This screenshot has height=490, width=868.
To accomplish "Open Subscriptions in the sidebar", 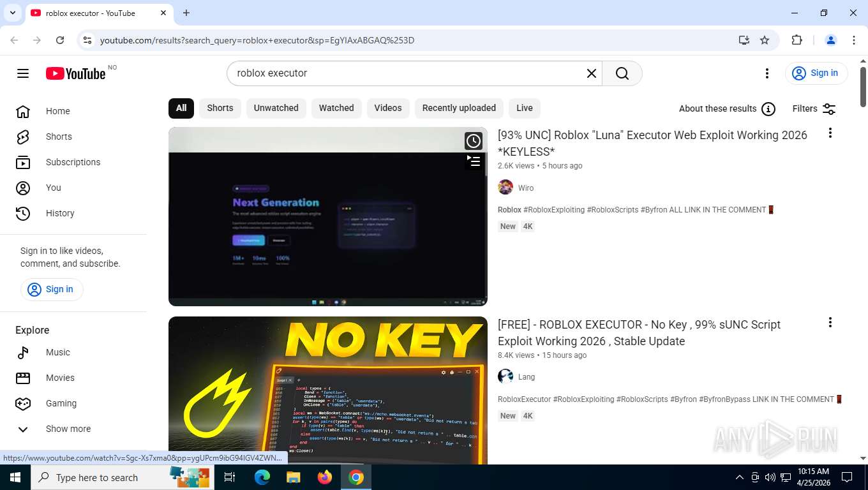I will 73,162.
